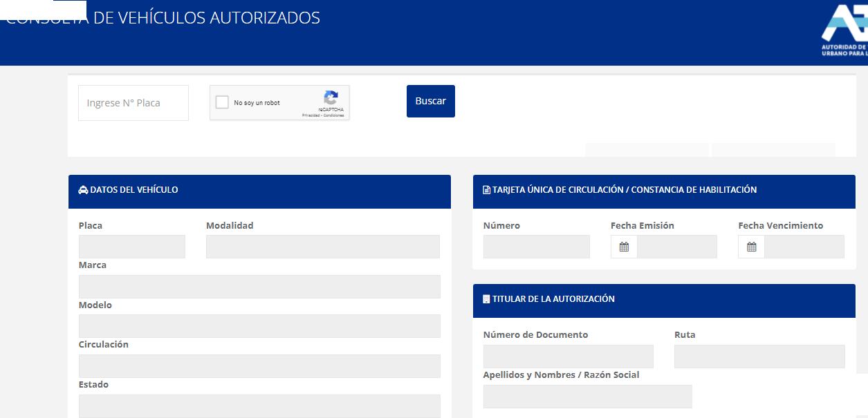Image resolution: width=868 pixels, height=418 pixels.
Task: Click the Apellidos y Nombres / Razón Social field
Action: [589, 396]
